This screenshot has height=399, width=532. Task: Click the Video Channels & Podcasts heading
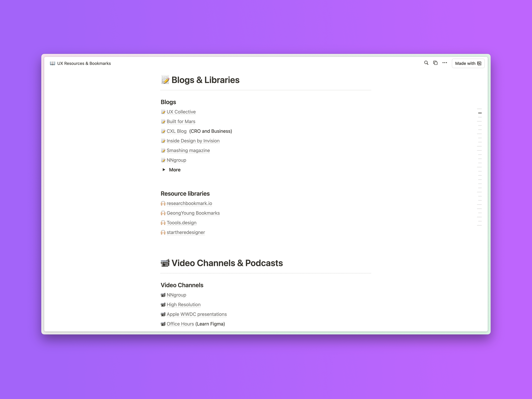227,263
